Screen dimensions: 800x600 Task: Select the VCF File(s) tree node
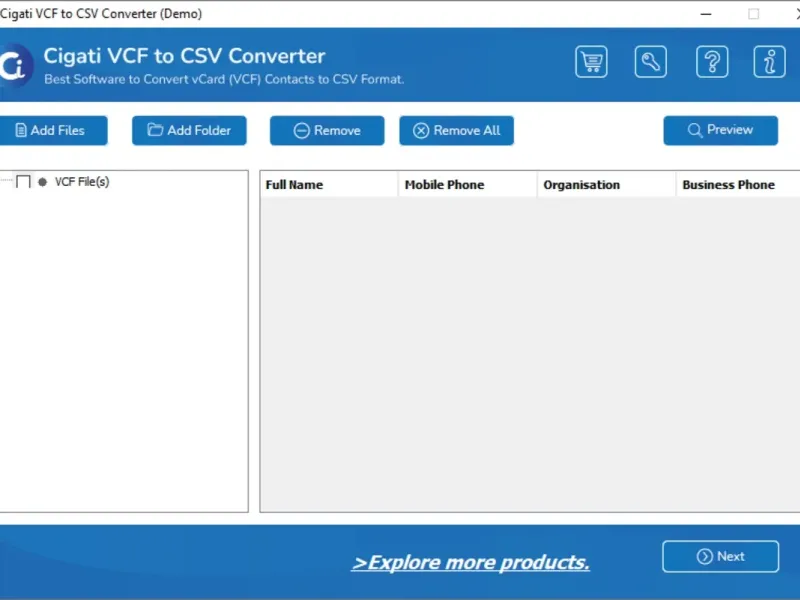[82, 182]
